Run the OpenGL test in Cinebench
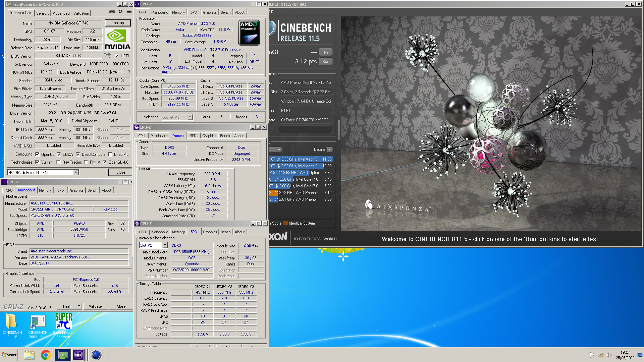Viewport: 644px width, 362px height. [x=326, y=52]
